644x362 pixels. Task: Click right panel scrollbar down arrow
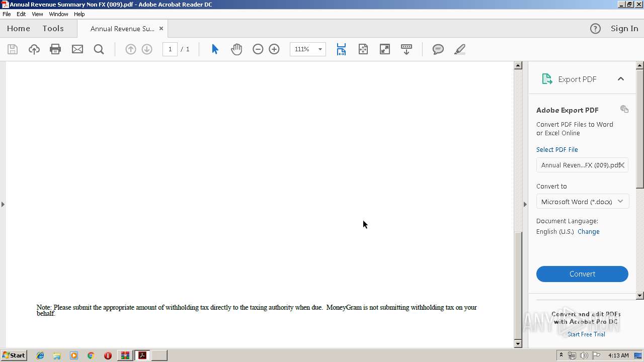(x=640, y=296)
